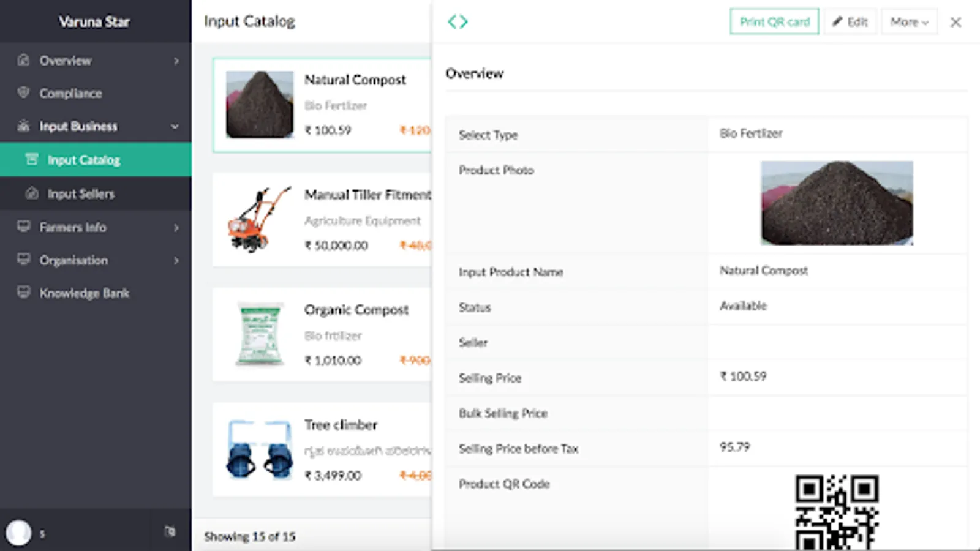Click the icon beside the user name
This screenshot has width=980, height=551.
[170, 531]
